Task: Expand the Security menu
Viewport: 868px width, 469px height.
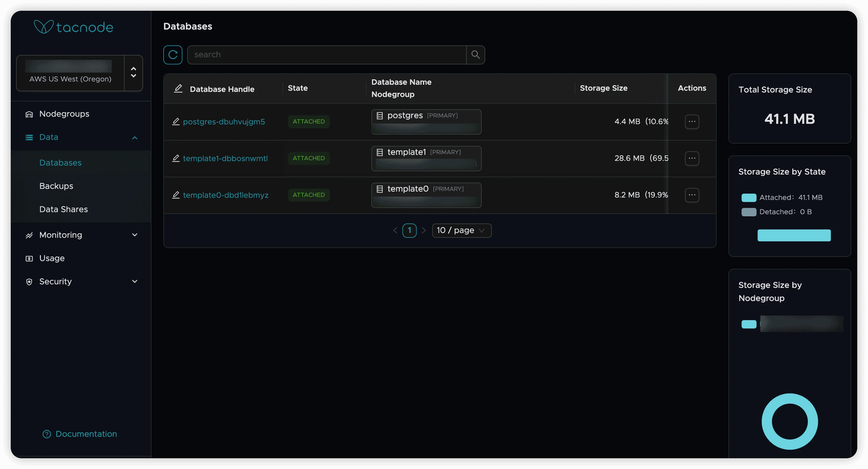Action: (x=134, y=281)
